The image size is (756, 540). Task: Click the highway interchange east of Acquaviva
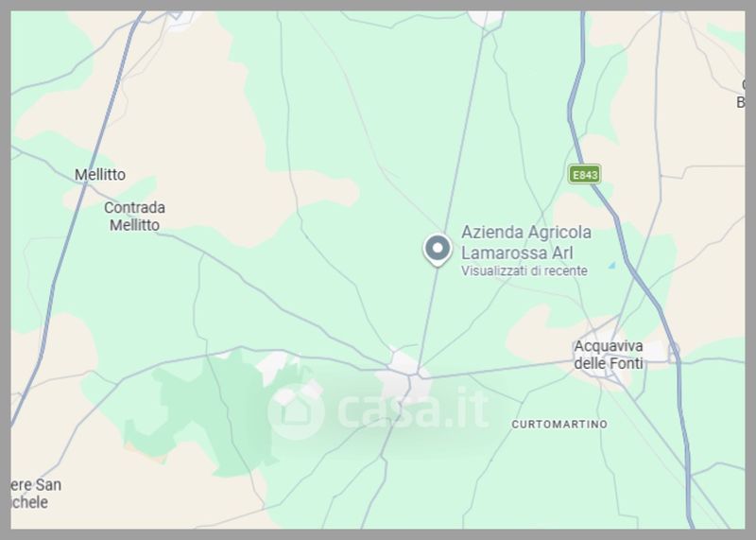(x=674, y=351)
